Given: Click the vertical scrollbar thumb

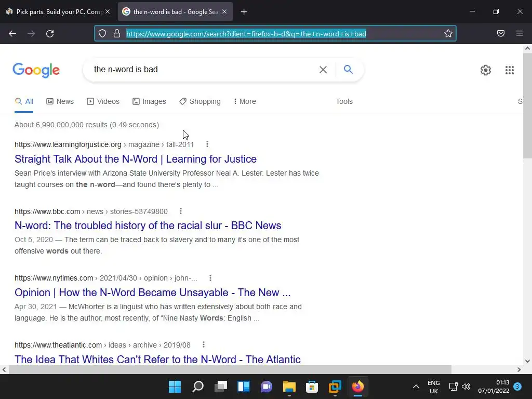Looking at the screenshot, I should 527,105.
